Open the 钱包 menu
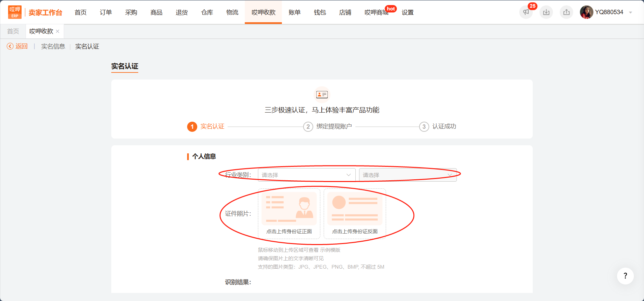644x301 pixels. 320,12
